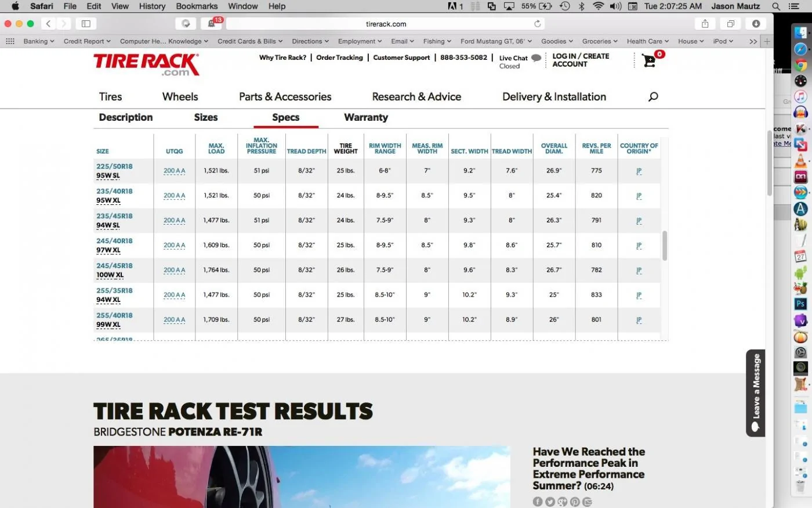Viewport: 812px width, 508px height.
Task: Open Parts & Accessories navigation menu
Action: tap(285, 96)
